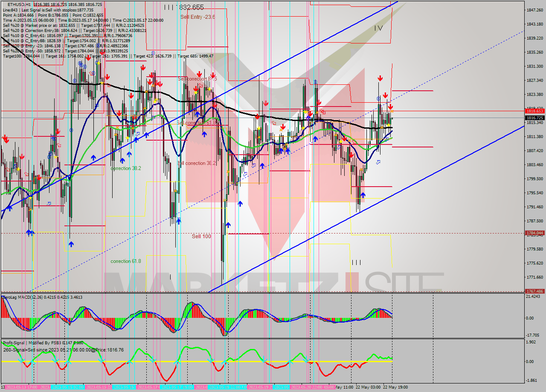Click the 1787.500 price scale value
The width and height of the screenshot is (546, 392).
[535, 221]
